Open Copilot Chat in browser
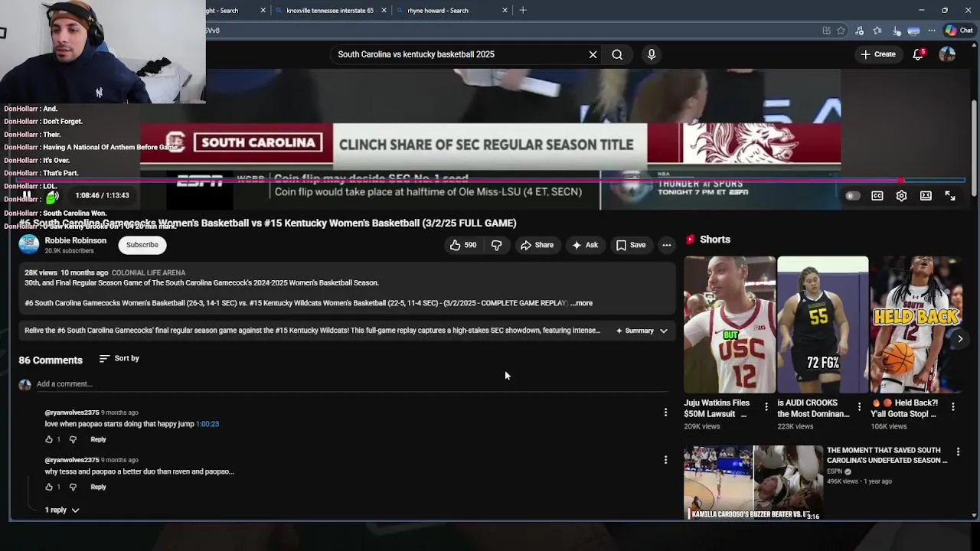980x551 pixels. tap(959, 31)
